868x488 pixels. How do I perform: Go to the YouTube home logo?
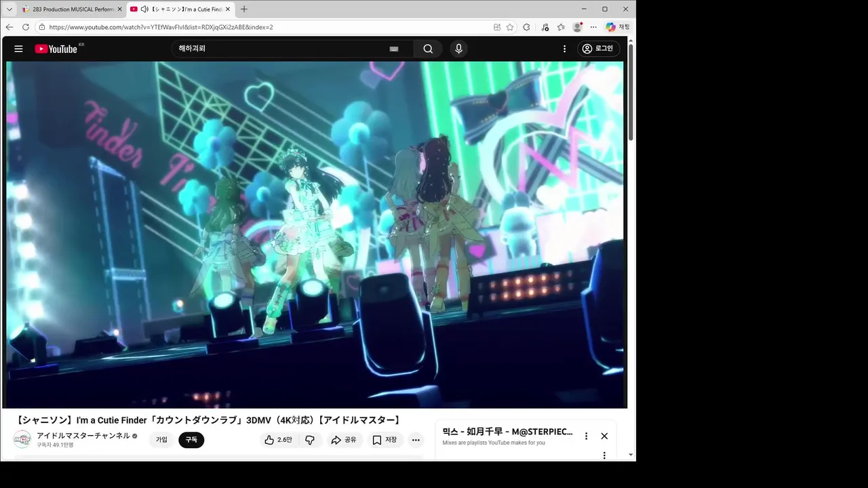(56, 49)
